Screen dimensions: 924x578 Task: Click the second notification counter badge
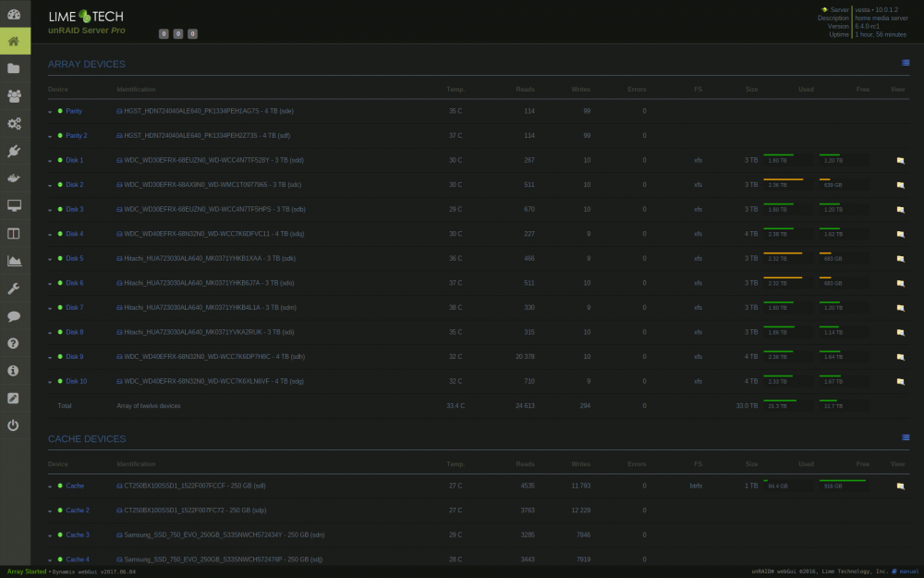178,34
